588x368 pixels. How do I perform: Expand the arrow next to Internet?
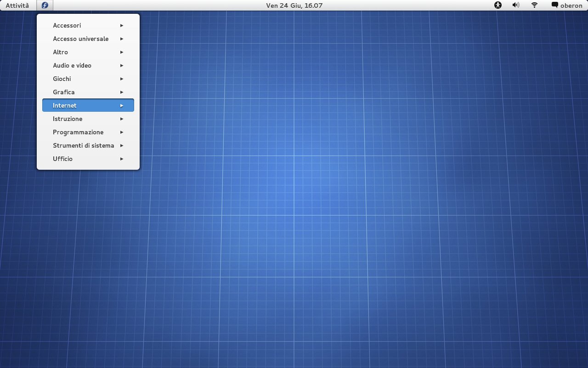coord(122,105)
